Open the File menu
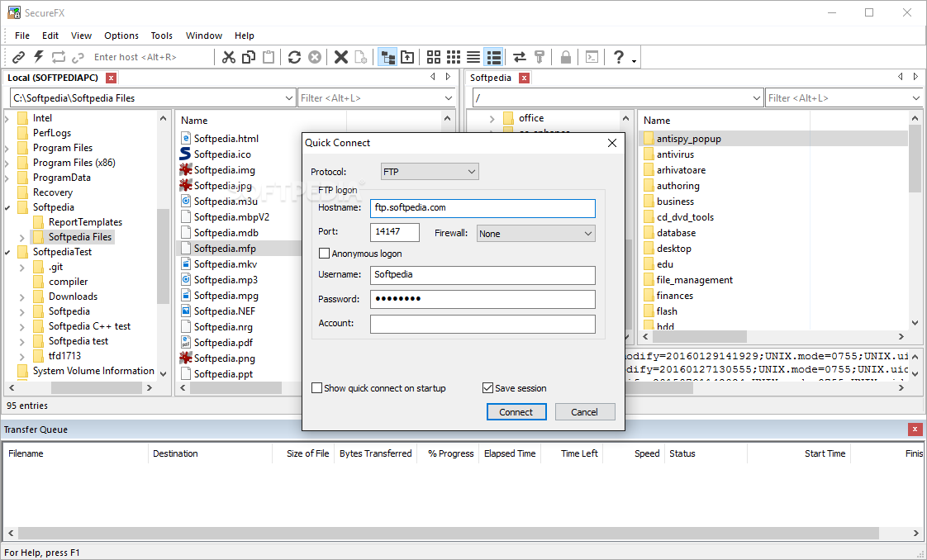The image size is (927, 560). click(21, 36)
